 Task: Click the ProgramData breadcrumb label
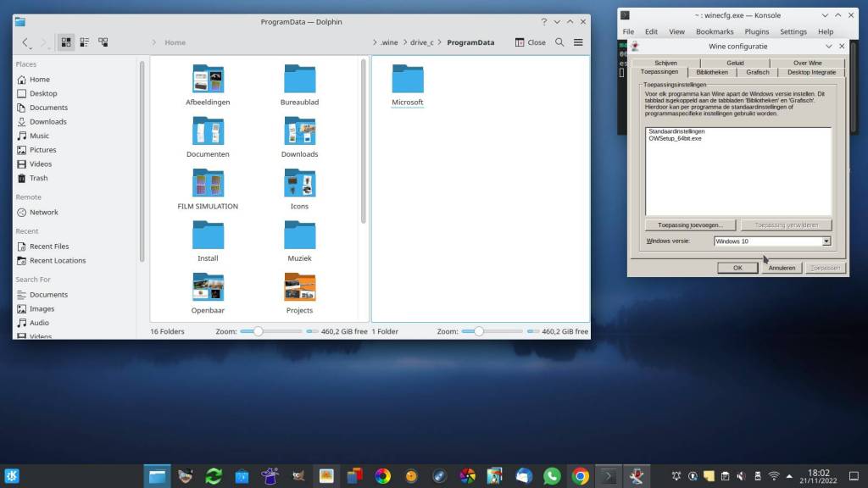pyautogui.click(x=470, y=42)
